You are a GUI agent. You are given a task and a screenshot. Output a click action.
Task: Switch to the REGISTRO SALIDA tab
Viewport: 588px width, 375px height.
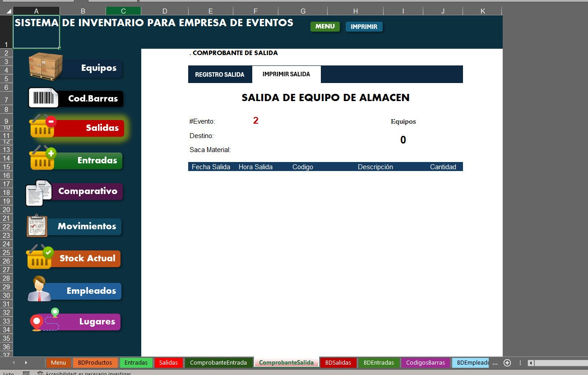point(220,74)
